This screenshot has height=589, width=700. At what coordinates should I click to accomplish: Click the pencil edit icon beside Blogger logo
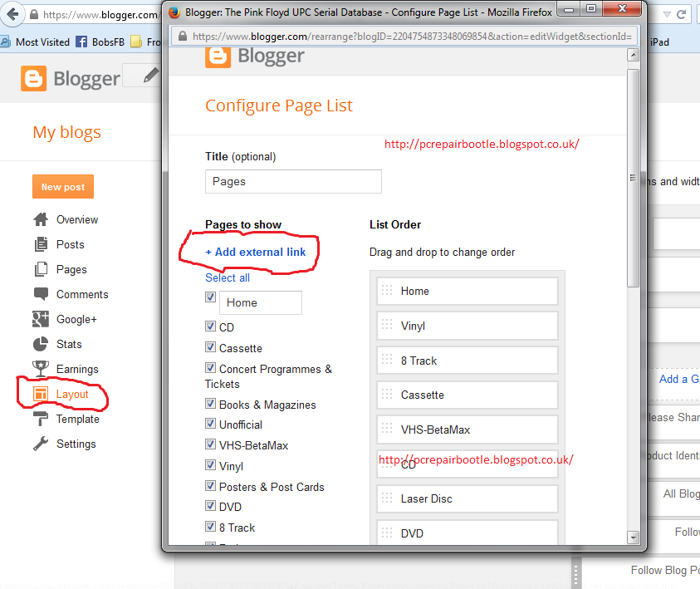pos(151,75)
